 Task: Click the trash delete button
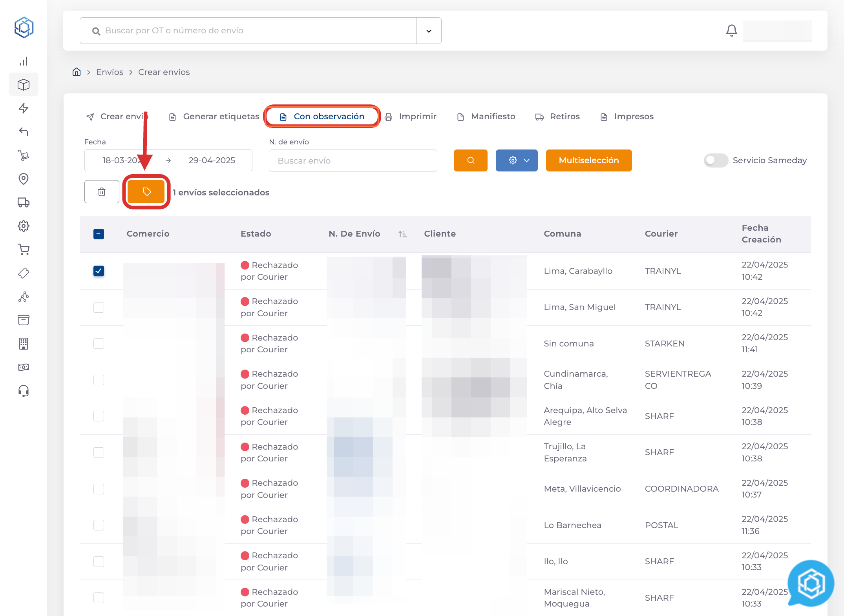point(102,192)
